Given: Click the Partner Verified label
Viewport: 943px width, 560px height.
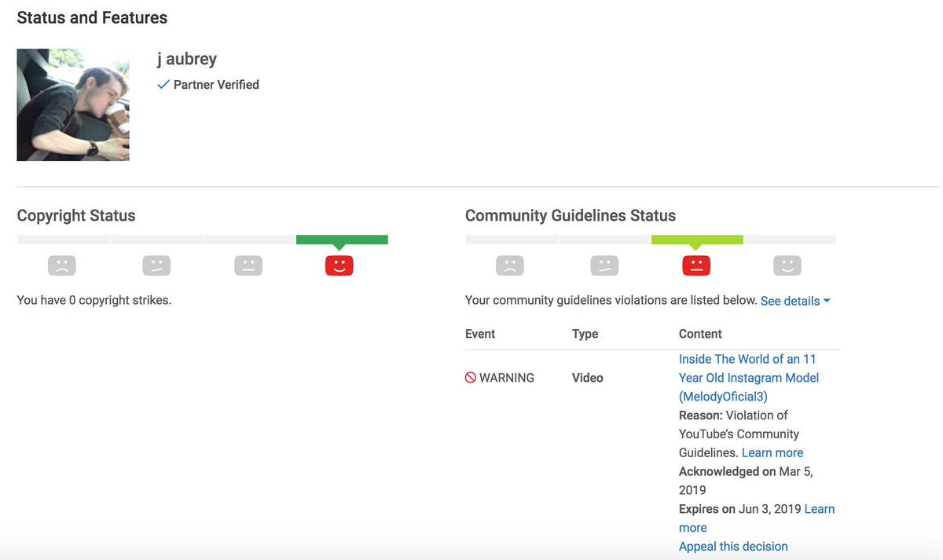Looking at the screenshot, I should [x=216, y=85].
